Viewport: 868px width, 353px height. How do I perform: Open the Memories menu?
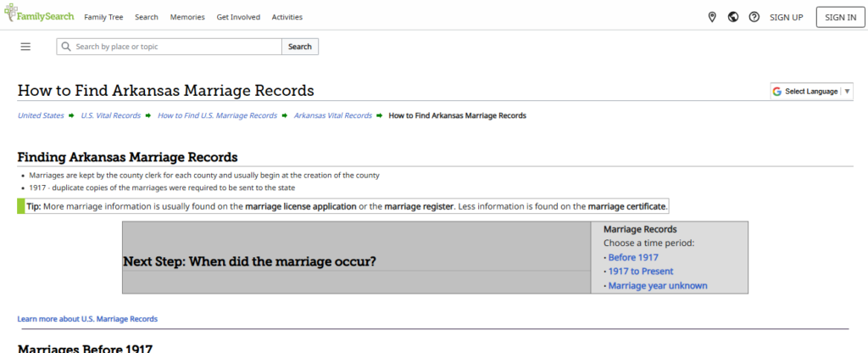click(x=186, y=17)
